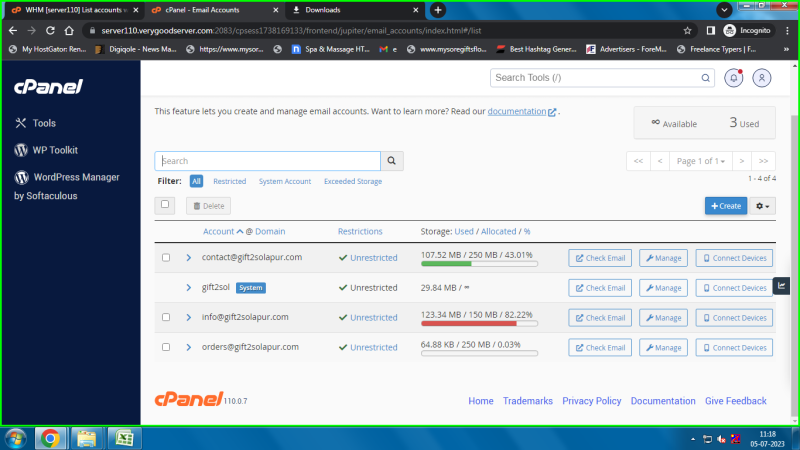Screen dimensions: 800x450
Task: Open the user account icon menu
Action: 762,77
